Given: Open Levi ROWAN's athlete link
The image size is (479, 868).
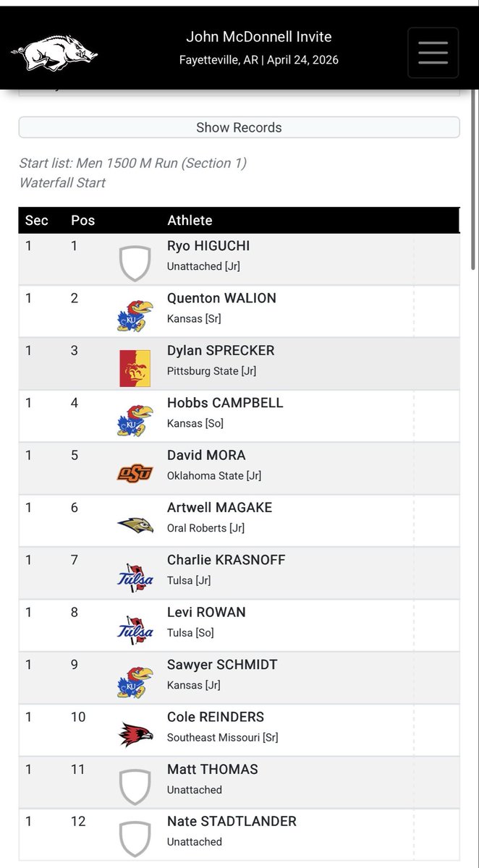Looking at the screenshot, I should coord(206,612).
